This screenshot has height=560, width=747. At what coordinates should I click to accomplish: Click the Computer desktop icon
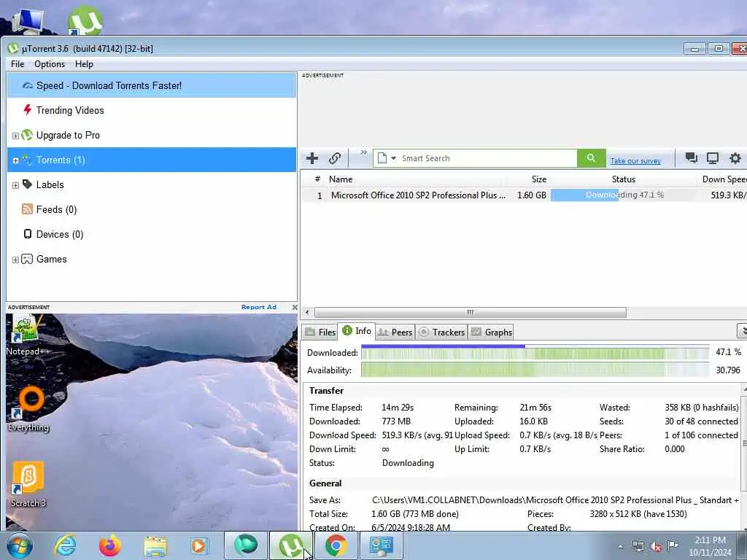(x=28, y=21)
